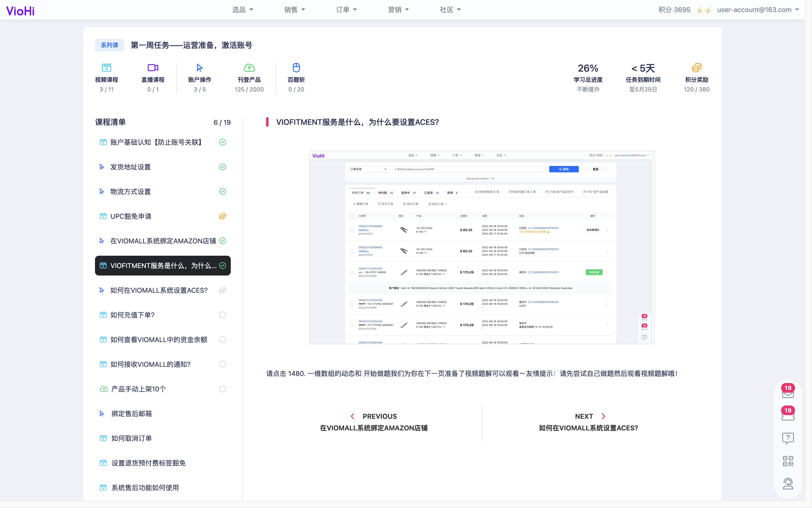Toggle completion circle for 如何查看VIOMALL中的资金余额
This screenshot has height=508, width=812.
pos(223,339)
